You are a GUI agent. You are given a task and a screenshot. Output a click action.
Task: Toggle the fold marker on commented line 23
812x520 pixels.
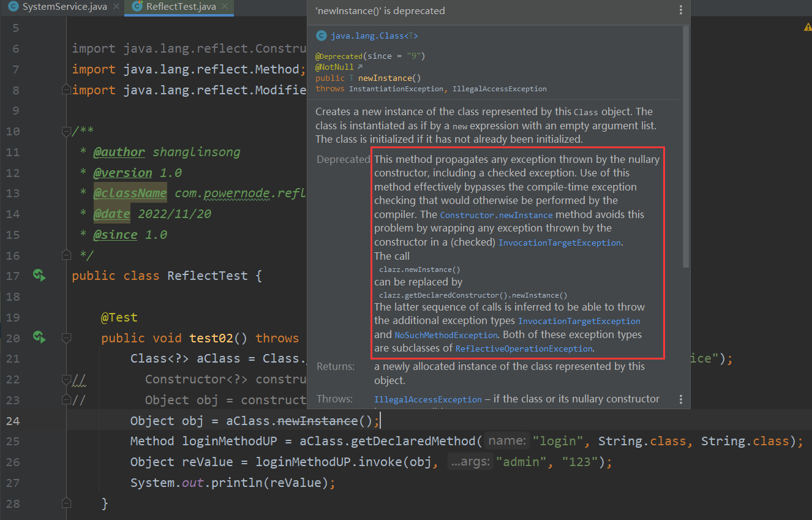point(66,400)
